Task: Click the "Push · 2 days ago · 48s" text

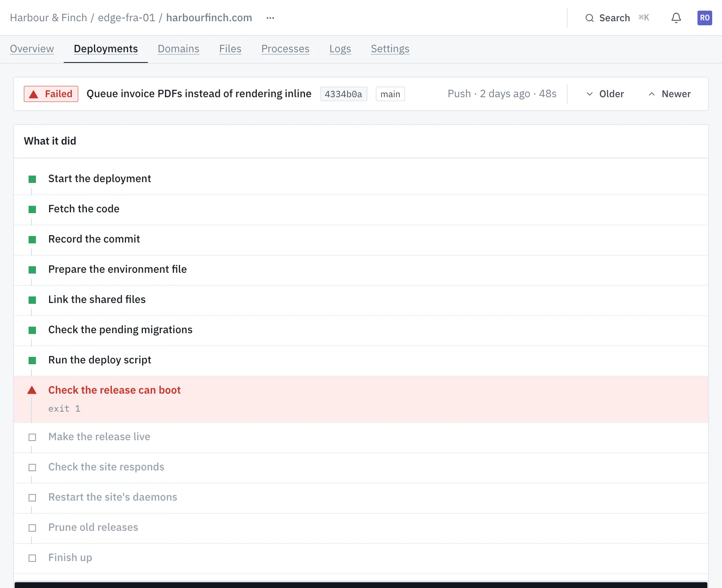Action: tap(502, 94)
